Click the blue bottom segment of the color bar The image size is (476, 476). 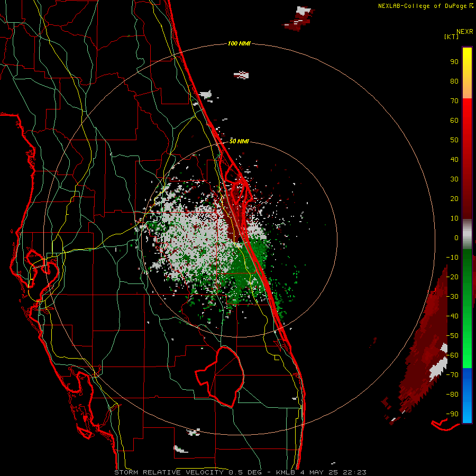pos(467,396)
